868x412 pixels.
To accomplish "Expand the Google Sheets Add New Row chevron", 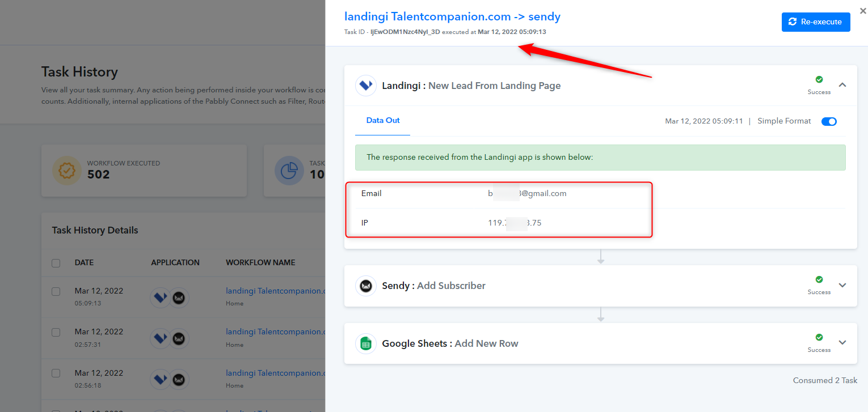I will tap(842, 342).
